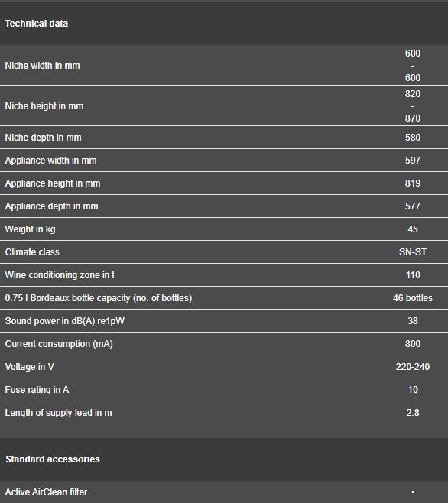Select the Appliance height value 819
Screen dimensions: 448x503
413,183
